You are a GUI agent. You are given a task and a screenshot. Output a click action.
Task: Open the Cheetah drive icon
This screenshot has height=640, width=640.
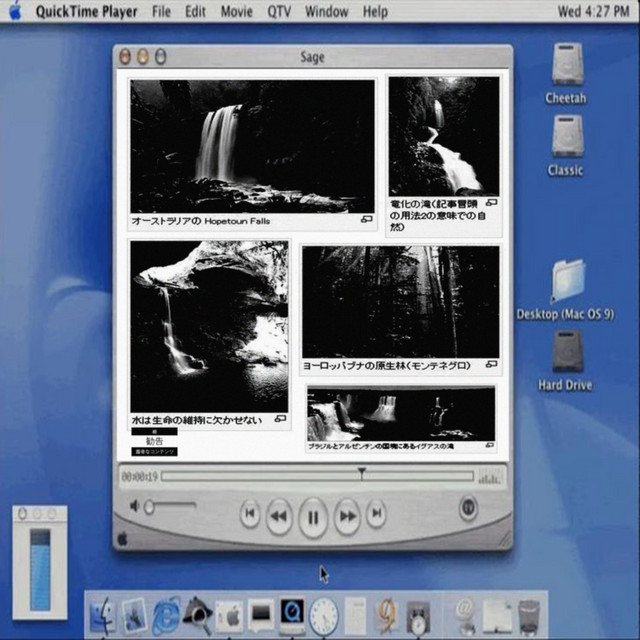(x=566, y=66)
